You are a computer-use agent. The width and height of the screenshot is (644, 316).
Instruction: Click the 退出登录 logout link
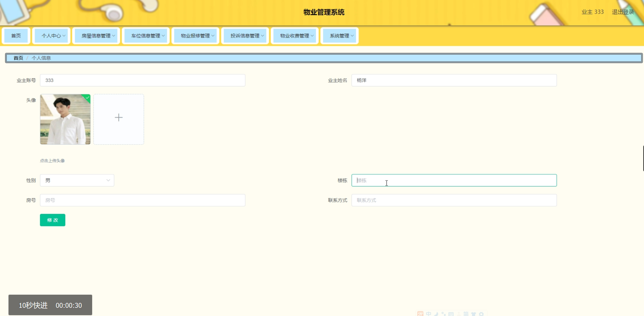tap(623, 12)
